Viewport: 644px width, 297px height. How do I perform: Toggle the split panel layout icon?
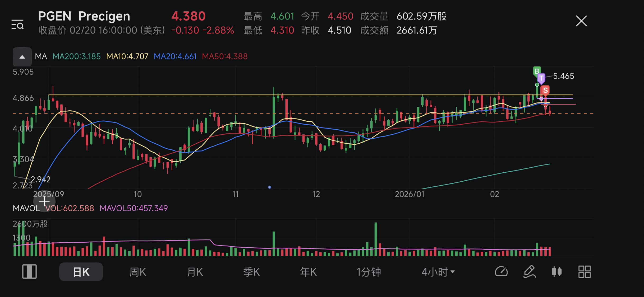29,272
